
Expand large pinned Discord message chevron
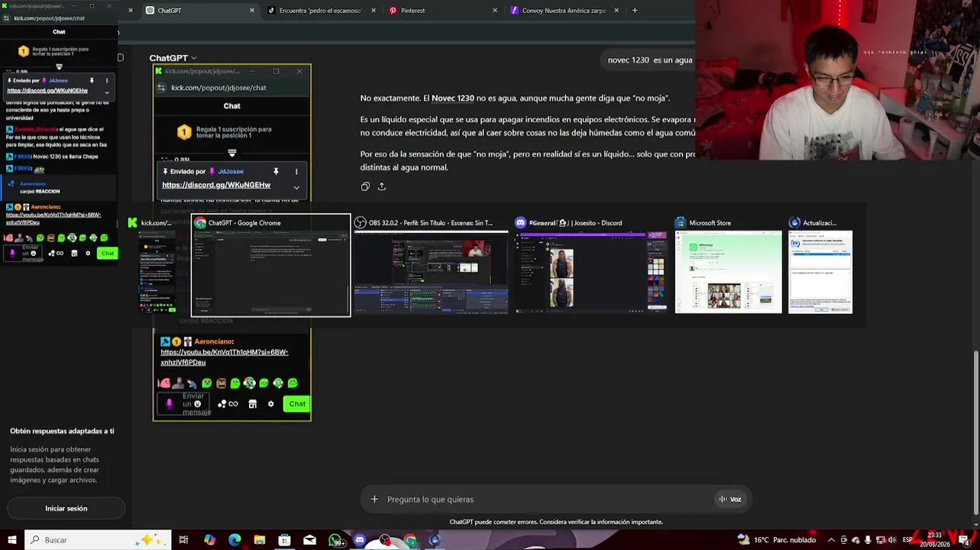(296, 187)
